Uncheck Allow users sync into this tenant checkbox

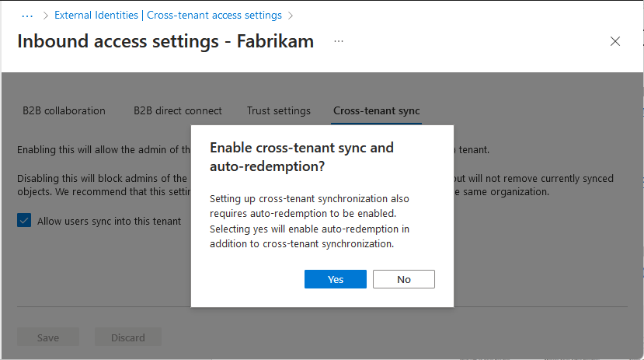pyautogui.click(x=24, y=220)
